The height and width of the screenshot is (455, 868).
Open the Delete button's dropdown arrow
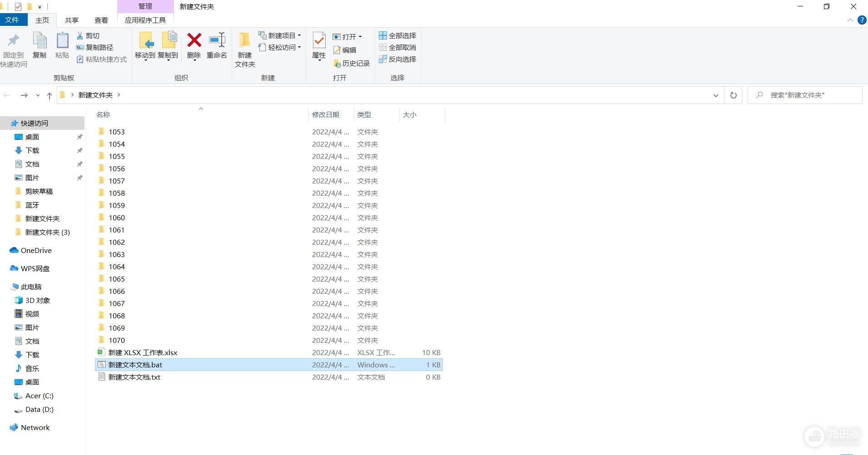pyautogui.click(x=194, y=60)
